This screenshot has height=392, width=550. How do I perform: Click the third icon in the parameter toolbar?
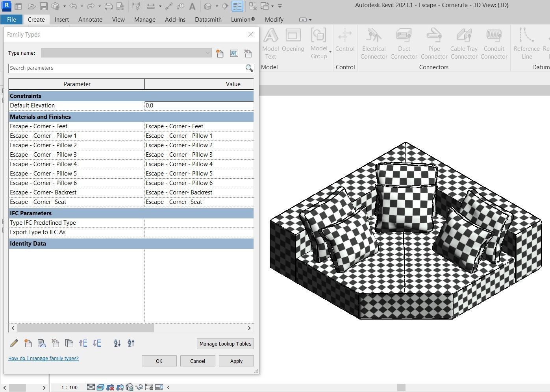pos(41,343)
